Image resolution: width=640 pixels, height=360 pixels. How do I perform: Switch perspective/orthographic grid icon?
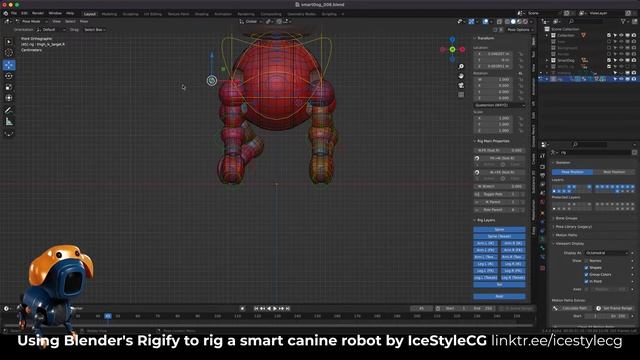coord(461,95)
